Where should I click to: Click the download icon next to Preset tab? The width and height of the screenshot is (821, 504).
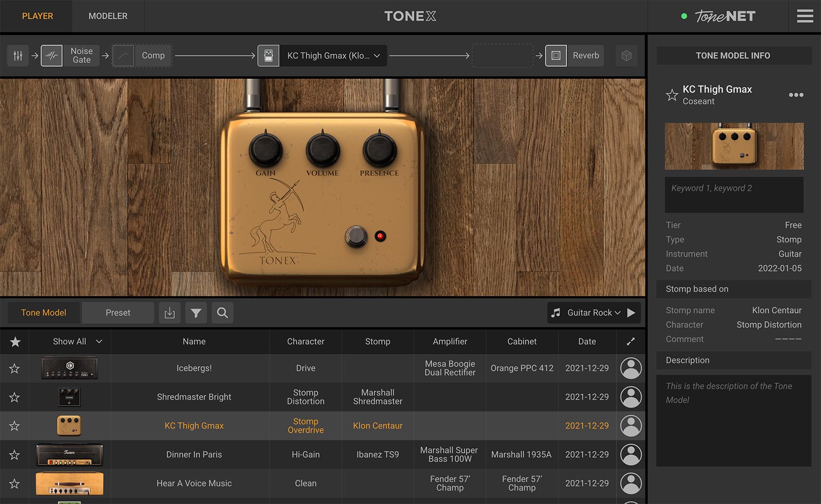pyautogui.click(x=169, y=312)
